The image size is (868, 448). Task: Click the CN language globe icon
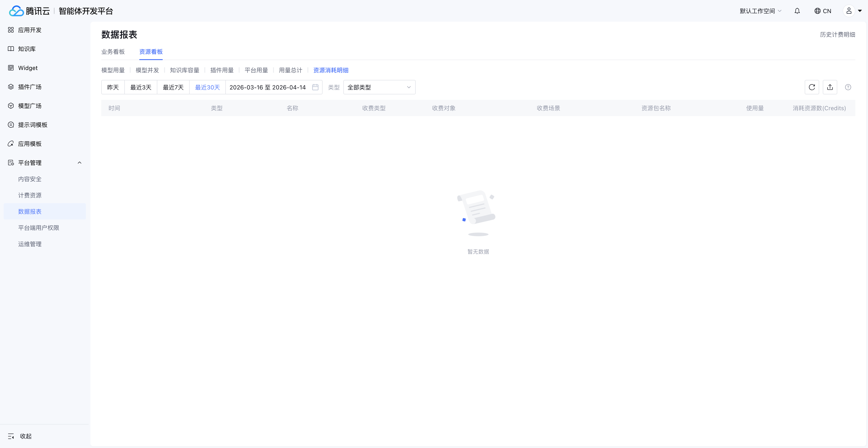(817, 11)
